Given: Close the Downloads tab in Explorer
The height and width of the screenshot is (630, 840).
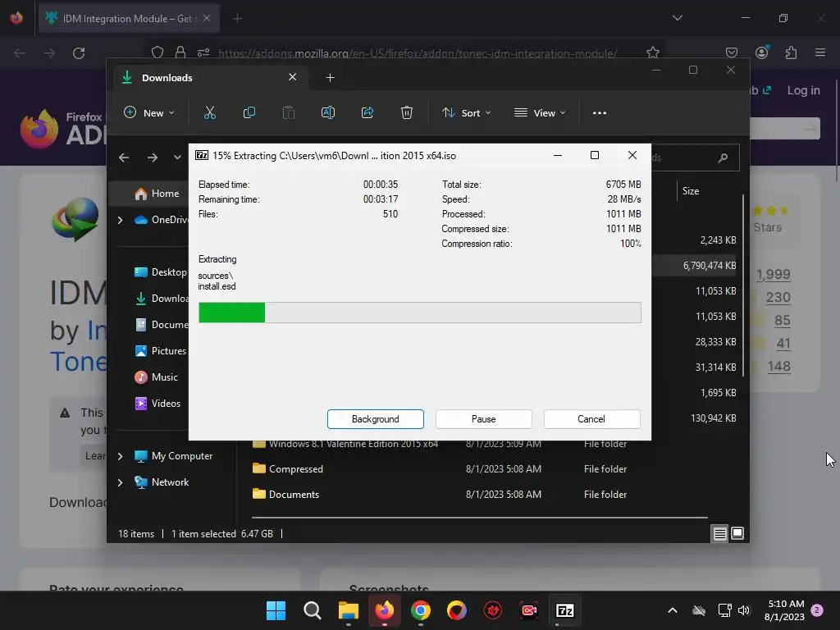Looking at the screenshot, I should (x=293, y=77).
